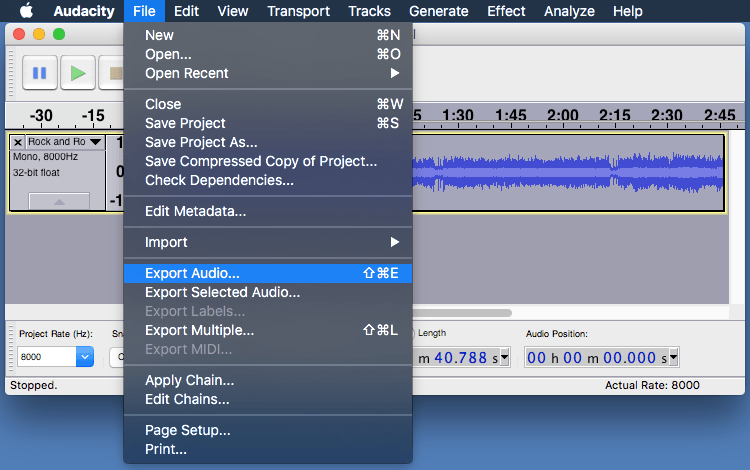This screenshot has width=750, height=470.
Task: Close the File menu
Action: [x=144, y=11]
